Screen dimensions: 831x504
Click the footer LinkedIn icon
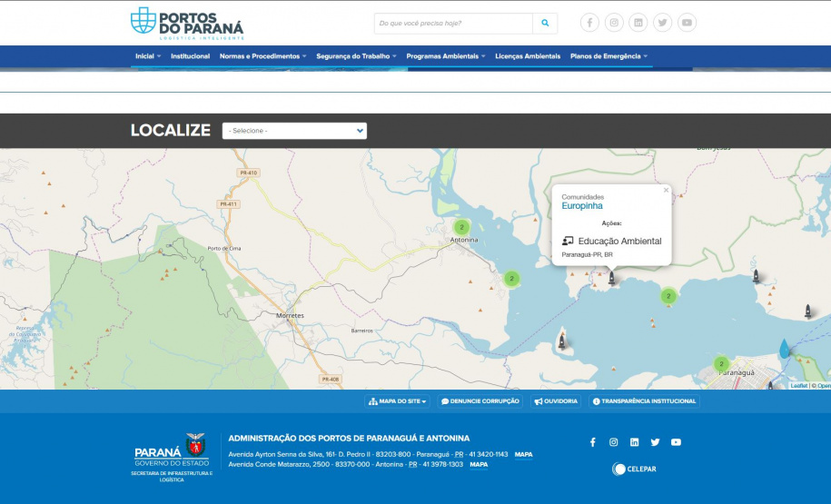click(x=635, y=442)
